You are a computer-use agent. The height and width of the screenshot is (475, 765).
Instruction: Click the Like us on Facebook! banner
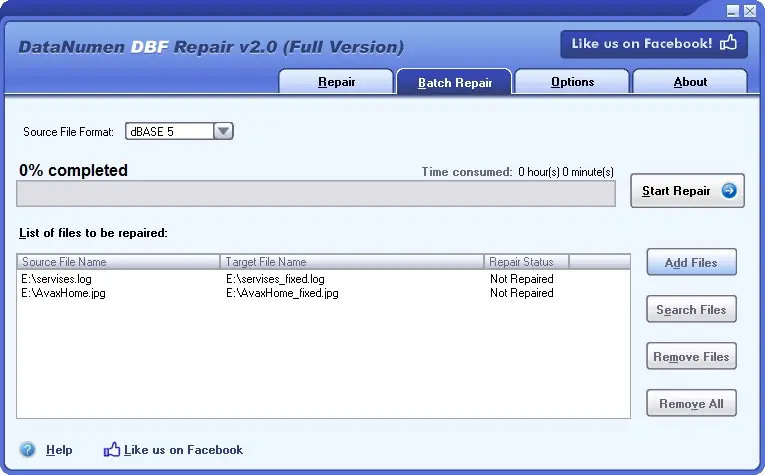tap(654, 44)
